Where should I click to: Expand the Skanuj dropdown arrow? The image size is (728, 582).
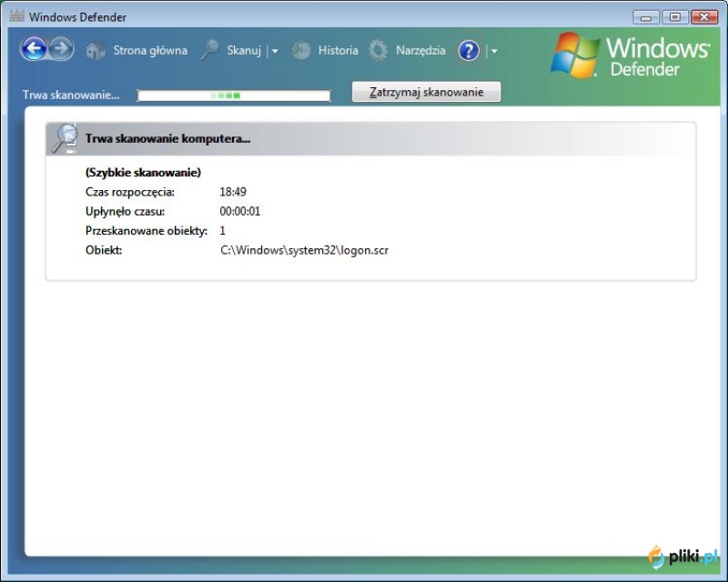point(275,51)
